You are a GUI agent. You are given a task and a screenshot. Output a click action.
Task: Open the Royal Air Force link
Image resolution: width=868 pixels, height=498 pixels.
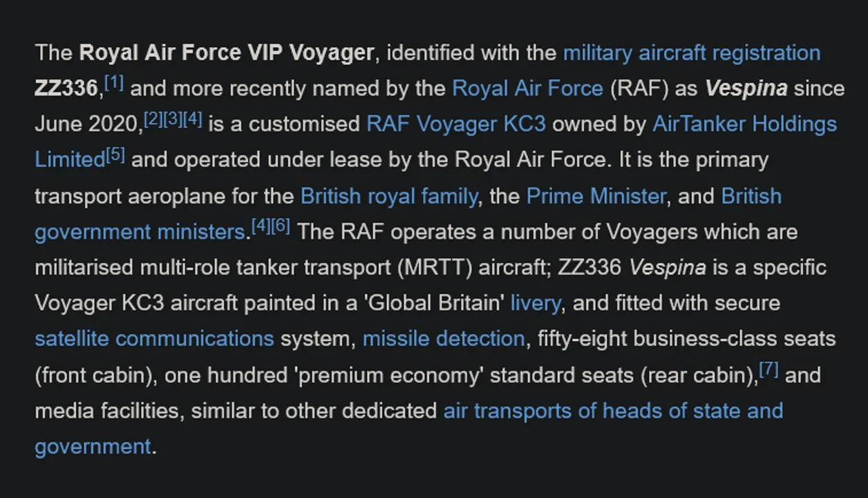527,89
